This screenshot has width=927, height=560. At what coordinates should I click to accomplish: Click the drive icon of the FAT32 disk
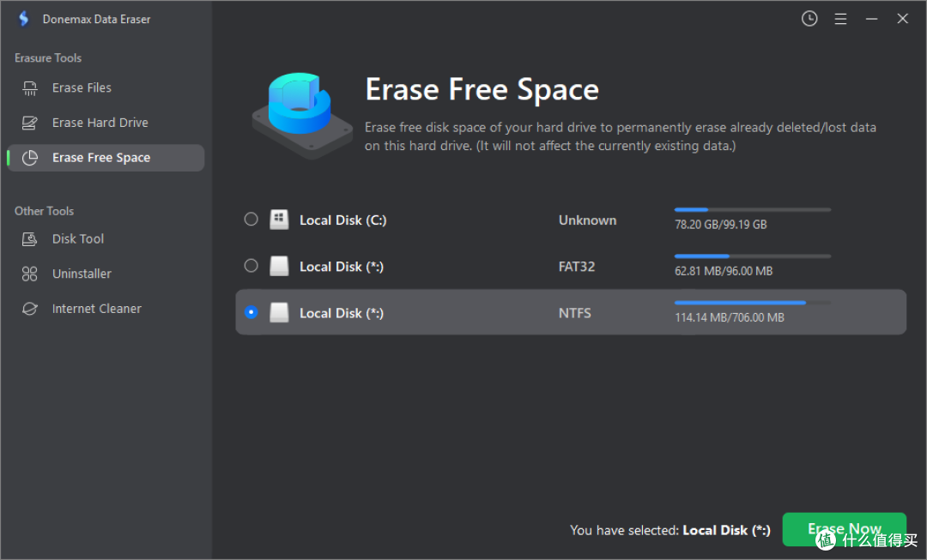279,267
